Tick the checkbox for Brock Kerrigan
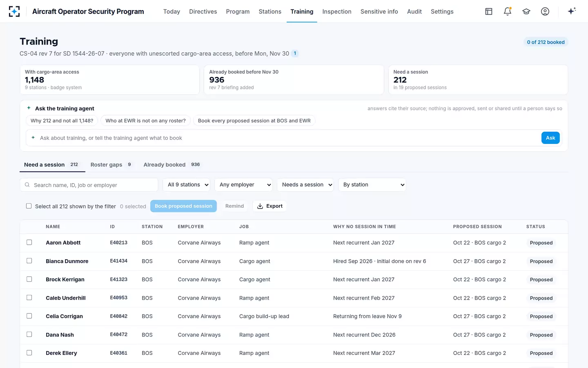 click(x=29, y=279)
